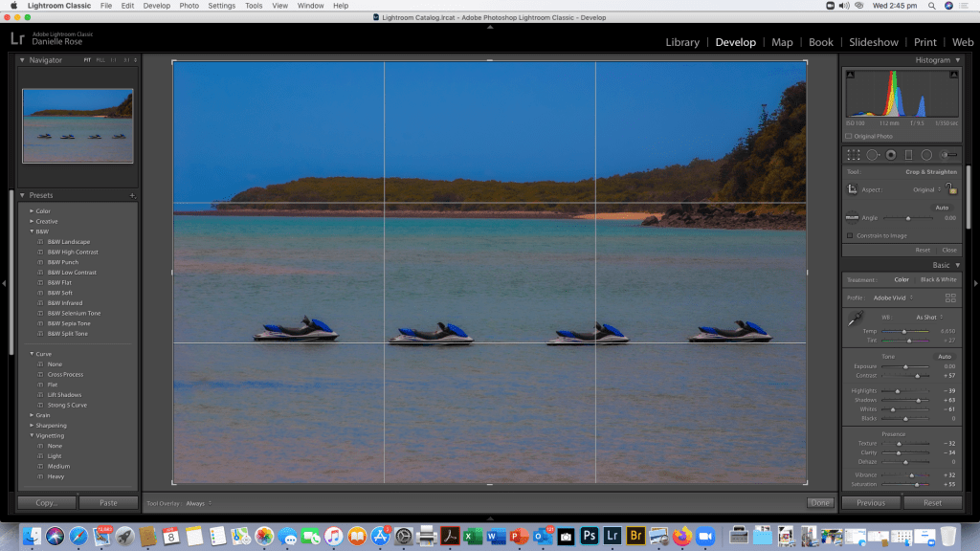The image size is (980, 551).
Task: Toggle the aspect ratio lock icon
Action: click(x=950, y=188)
